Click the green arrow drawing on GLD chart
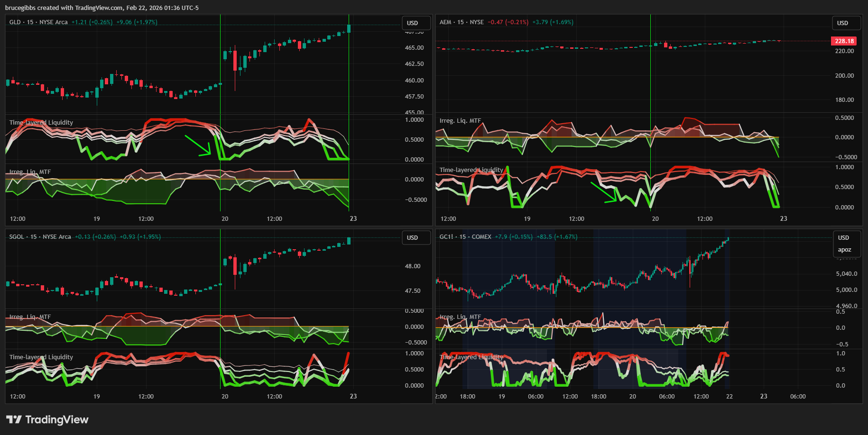Viewport: 868px width, 435px height. pos(198,145)
